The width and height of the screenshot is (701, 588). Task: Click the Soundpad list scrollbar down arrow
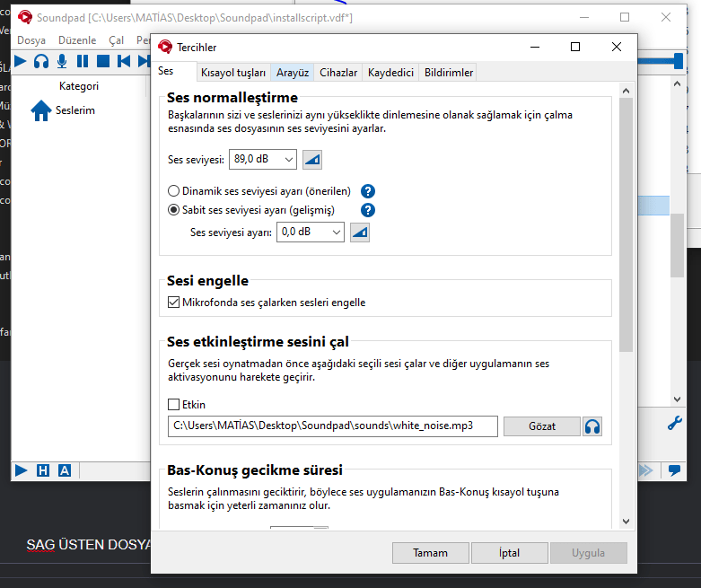(x=677, y=399)
